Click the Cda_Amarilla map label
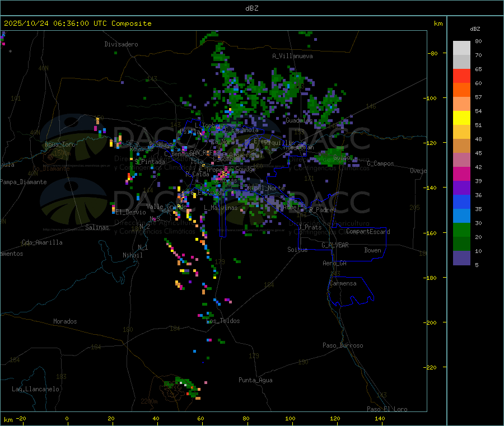The width and height of the screenshot is (504, 426). point(42,242)
